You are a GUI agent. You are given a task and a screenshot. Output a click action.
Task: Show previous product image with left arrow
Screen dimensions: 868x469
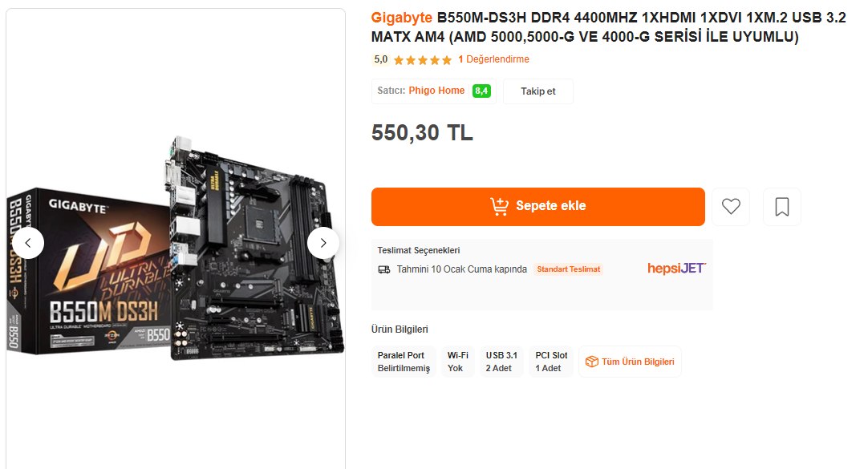click(28, 243)
